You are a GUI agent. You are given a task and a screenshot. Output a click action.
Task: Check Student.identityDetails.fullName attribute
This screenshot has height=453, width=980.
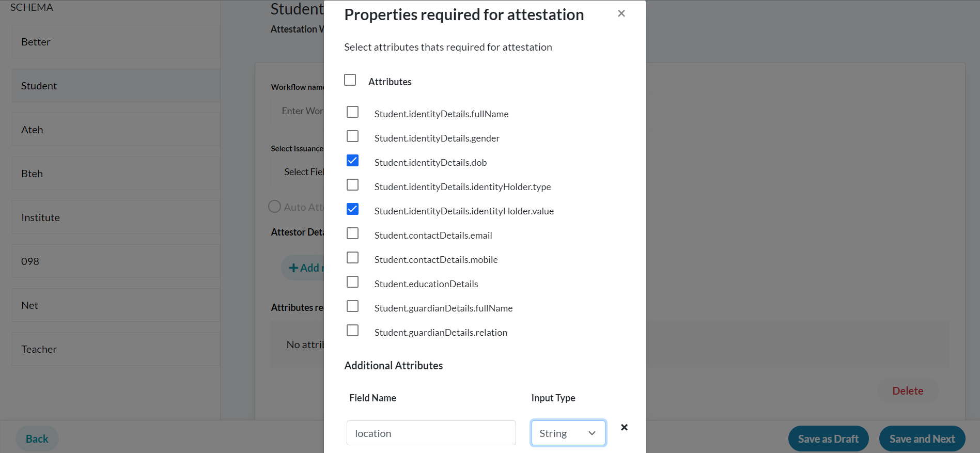coord(353,112)
